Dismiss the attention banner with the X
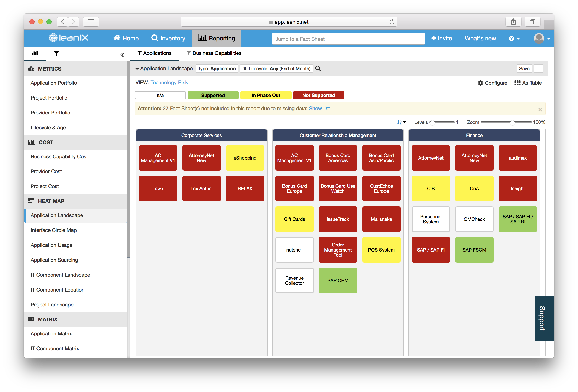This screenshot has width=578, height=392. [x=540, y=109]
